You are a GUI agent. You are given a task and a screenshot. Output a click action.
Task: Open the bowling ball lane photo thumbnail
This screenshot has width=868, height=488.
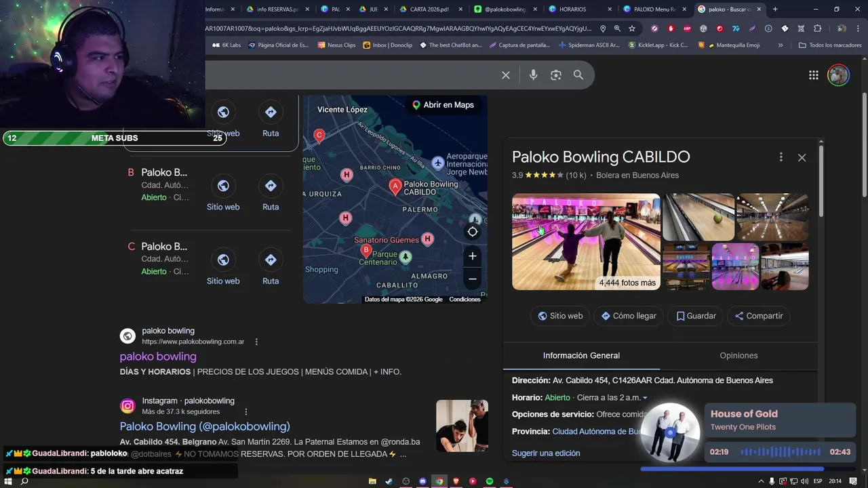tap(698, 217)
